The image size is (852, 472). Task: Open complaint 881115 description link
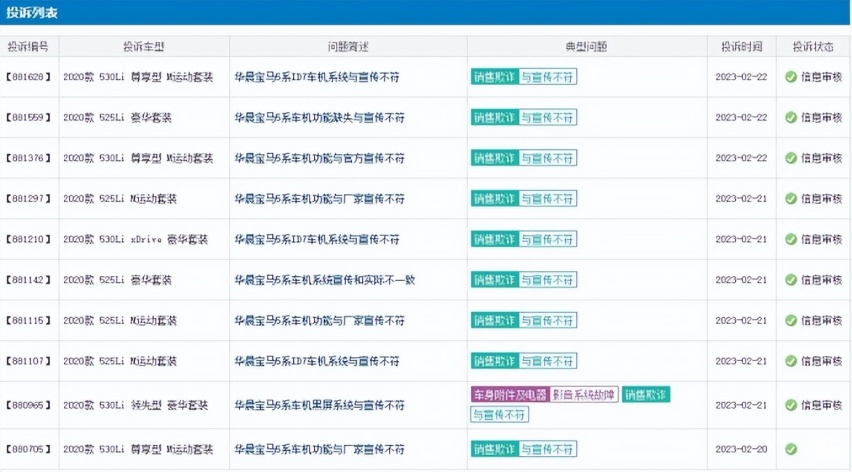click(320, 320)
